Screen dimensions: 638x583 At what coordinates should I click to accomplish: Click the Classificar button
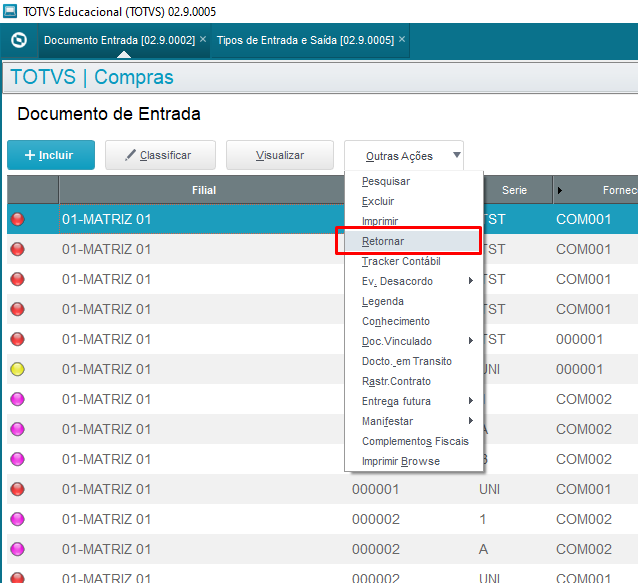160,155
